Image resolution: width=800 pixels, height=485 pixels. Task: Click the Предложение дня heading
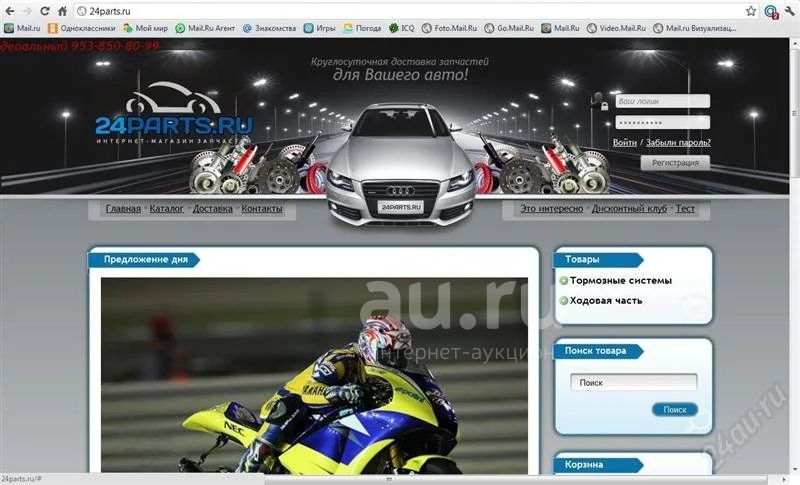point(146,260)
